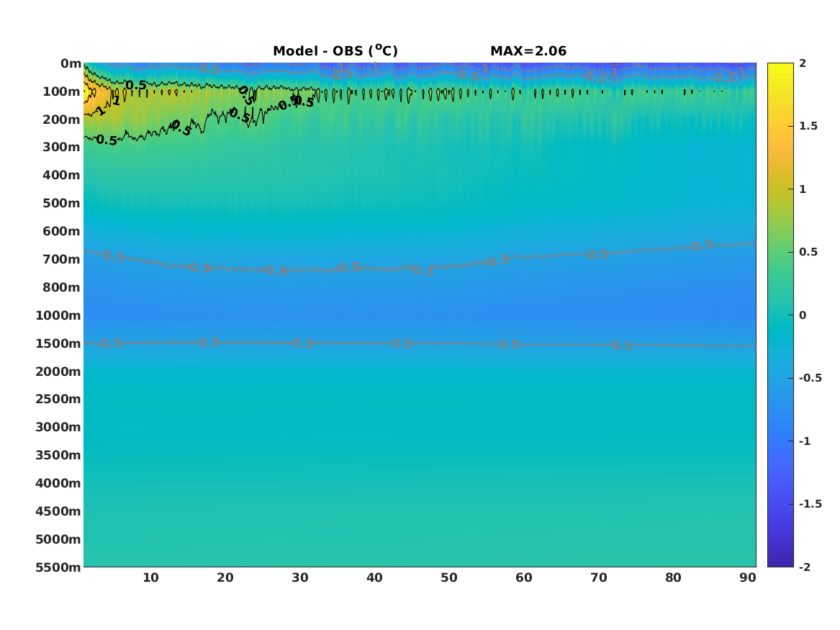Click the '1500m' depth axis label
Screen dimensions: 840x630
pyautogui.click(x=58, y=343)
